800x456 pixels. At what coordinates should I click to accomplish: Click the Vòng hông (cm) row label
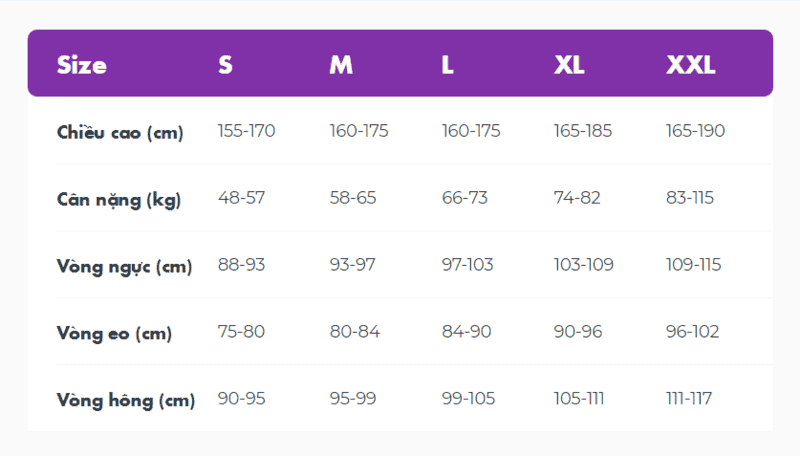click(x=125, y=400)
